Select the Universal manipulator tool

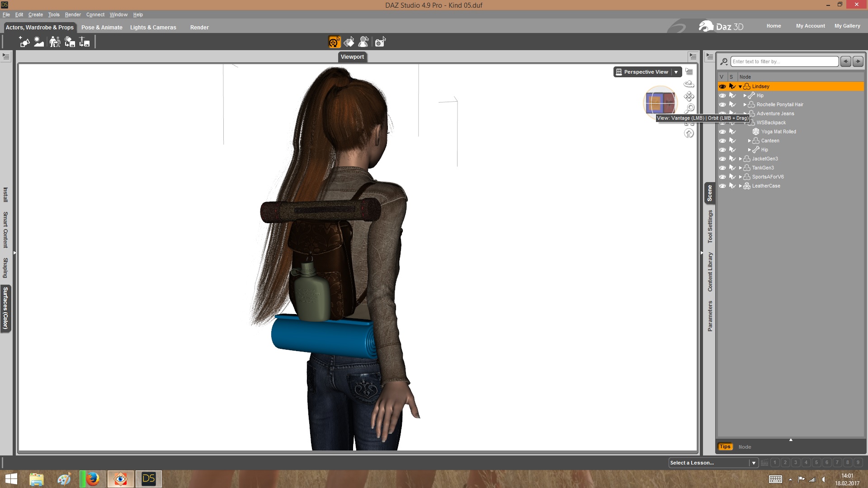pyautogui.click(x=334, y=42)
